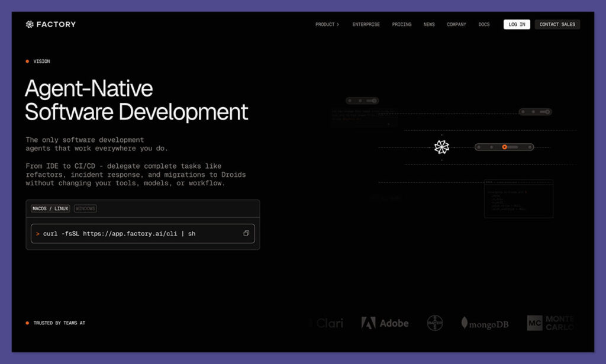Viewport: 606px width, 364px height.
Task: Open the DOCS page from the navigation
Action: (x=484, y=24)
